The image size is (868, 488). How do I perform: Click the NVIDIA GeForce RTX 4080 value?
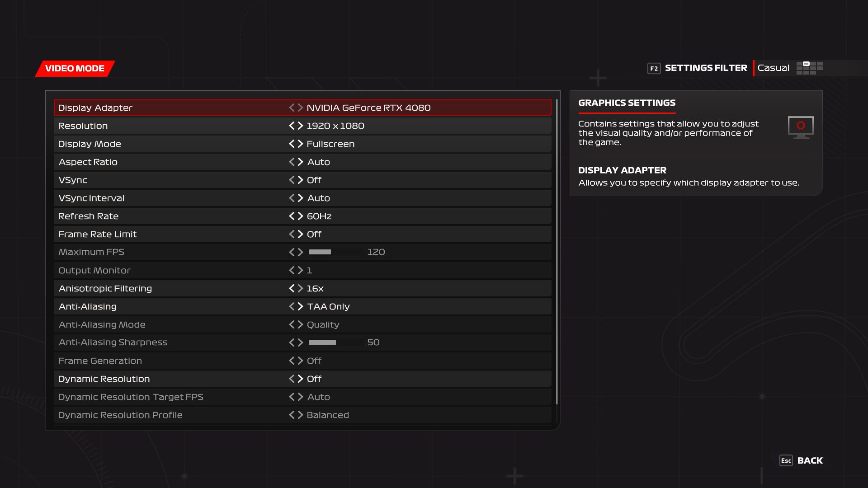[x=368, y=108]
